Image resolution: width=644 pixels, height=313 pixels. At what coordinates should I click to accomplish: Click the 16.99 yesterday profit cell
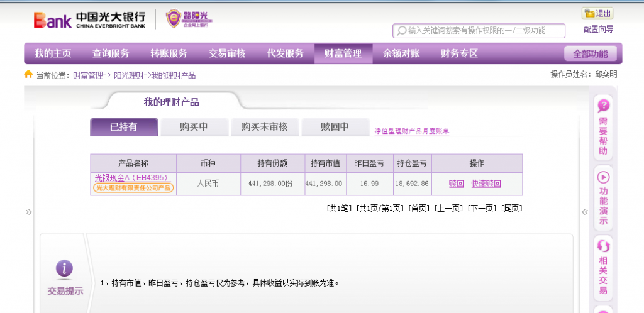[369, 184]
